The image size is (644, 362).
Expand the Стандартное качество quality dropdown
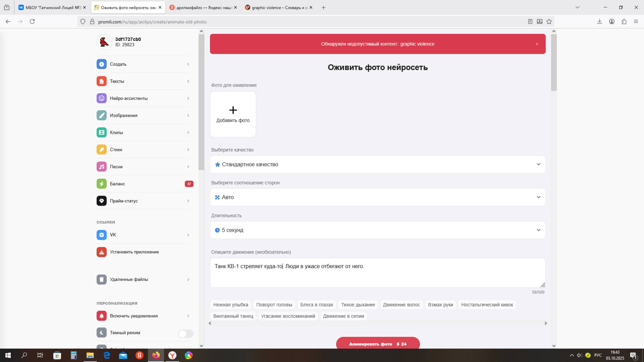click(x=377, y=164)
